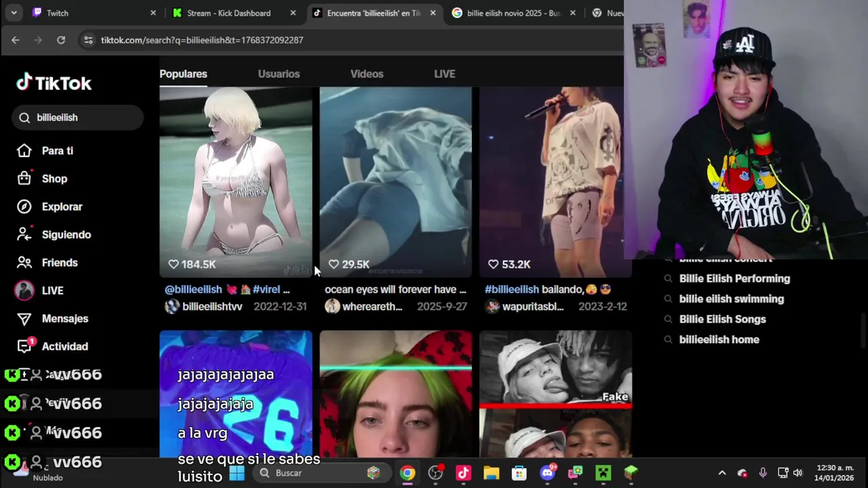Screen dimensions: 868x488
Task: Open the TikTok app in taskbar
Action: [x=463, y=473]
